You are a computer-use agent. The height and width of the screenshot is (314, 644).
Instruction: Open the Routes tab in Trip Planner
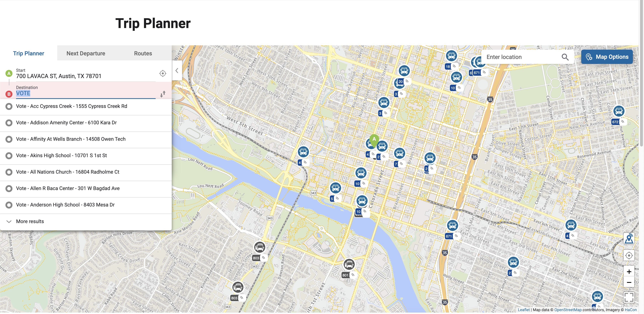pyautogui.click(x=143, y=53)
